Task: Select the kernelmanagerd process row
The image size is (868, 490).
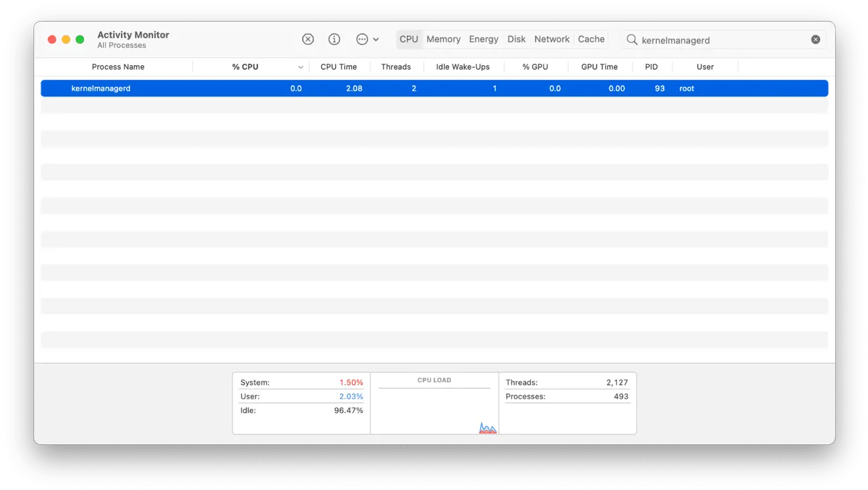Action: tap(435, 89)
